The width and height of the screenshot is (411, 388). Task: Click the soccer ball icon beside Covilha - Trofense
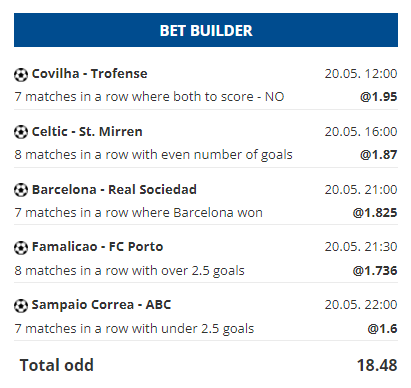coord(21,75)
